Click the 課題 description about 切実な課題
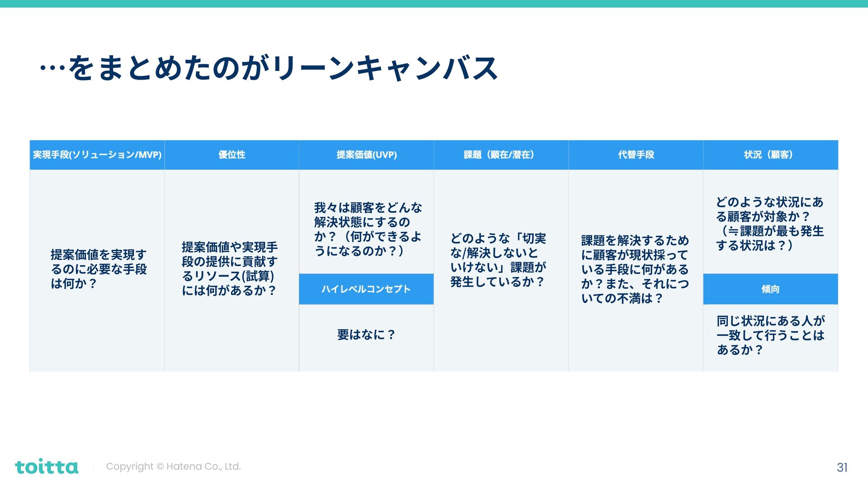The height and width of the screenshot is (488, 868). (x=498, y=260)
